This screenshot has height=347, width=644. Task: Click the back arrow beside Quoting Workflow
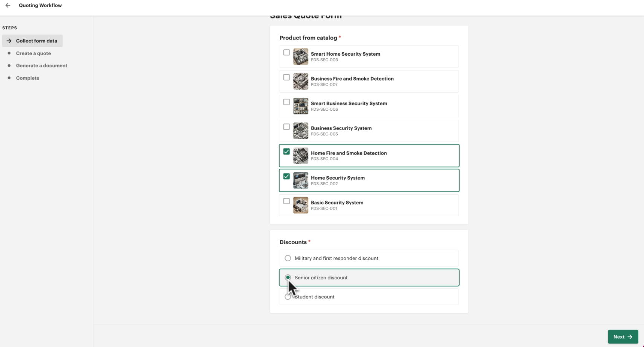click(8, 5)
